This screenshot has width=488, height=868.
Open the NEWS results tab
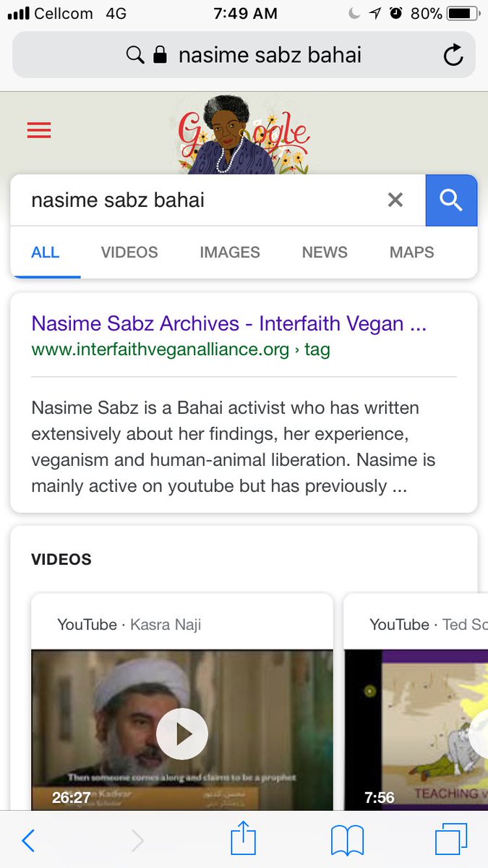[x=325, y=252]
